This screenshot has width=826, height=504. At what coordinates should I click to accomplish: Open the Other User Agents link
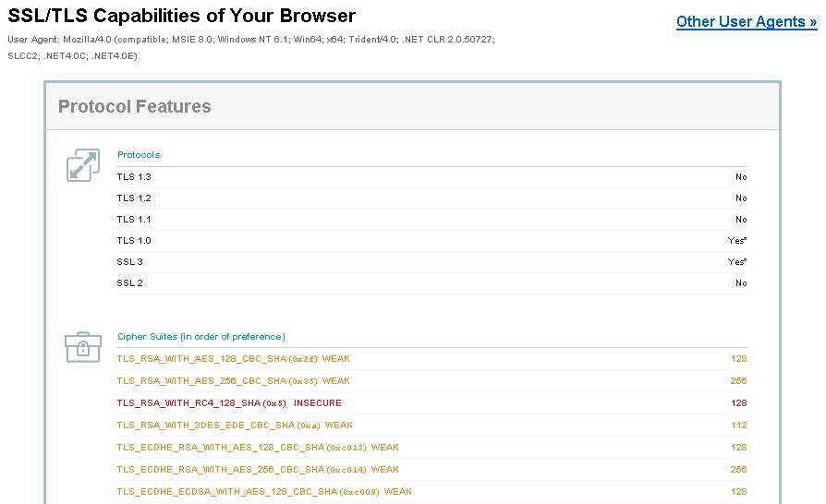tap(746, 21)
